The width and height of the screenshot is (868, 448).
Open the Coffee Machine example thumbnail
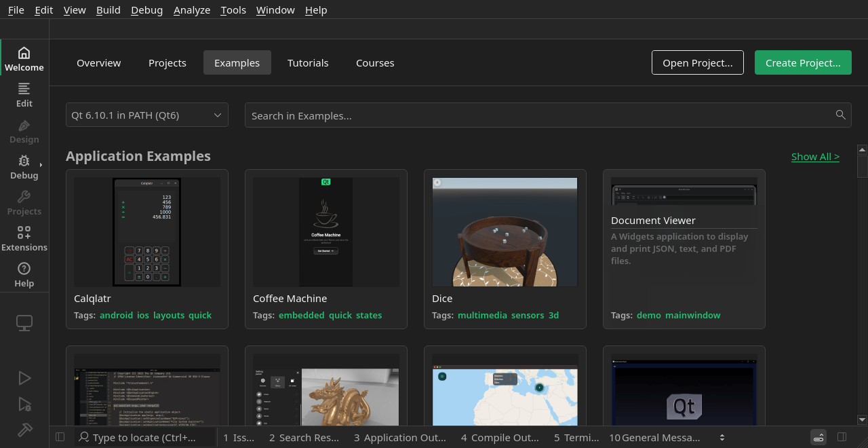coord(326,232)
